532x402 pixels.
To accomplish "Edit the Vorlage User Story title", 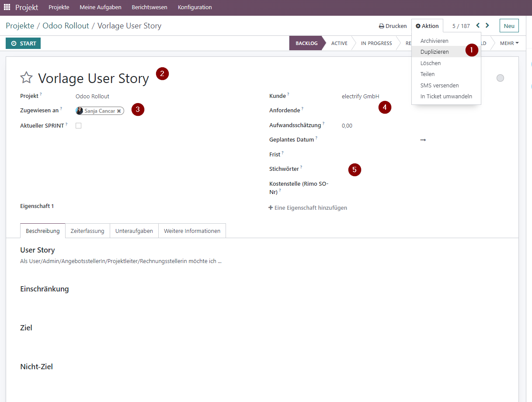I will [94, 78].
